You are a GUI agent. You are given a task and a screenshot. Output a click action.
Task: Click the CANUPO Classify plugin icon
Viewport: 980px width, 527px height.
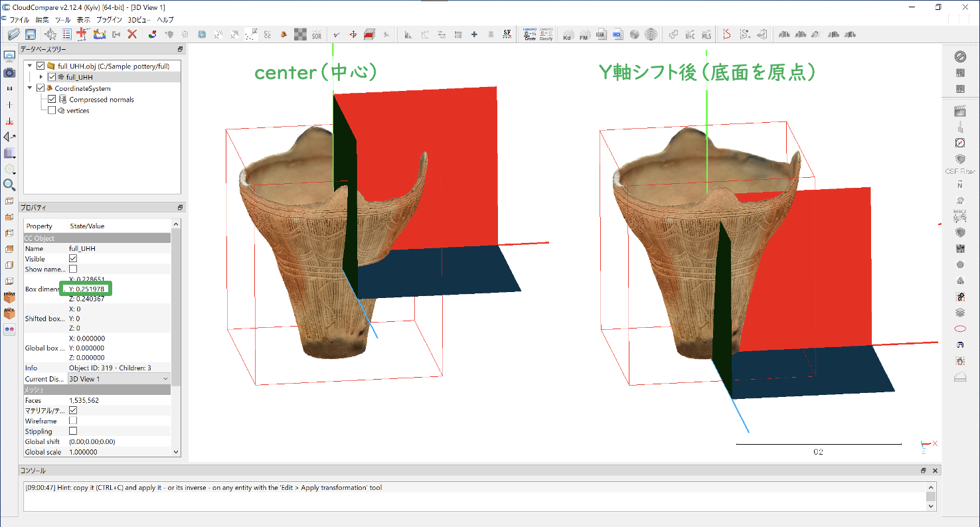pyautogui.click(x=546, y=34)
